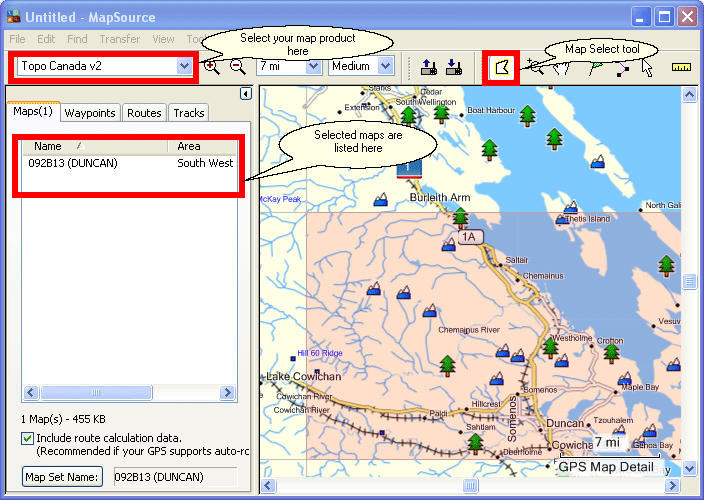Switch to the Routes tab
Viewport: 704px width, 500px height.
tap(144, 113)
